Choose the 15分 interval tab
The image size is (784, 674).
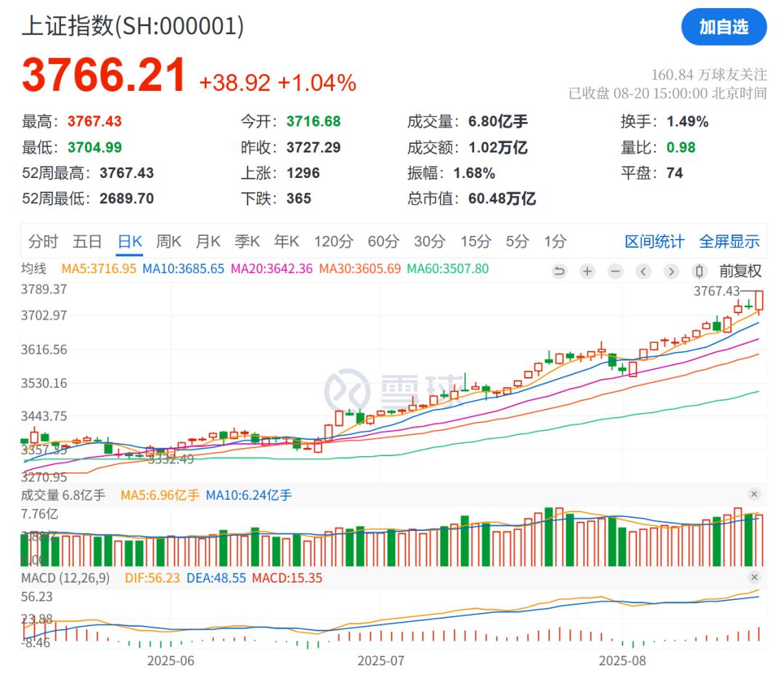tap(475, 242)
